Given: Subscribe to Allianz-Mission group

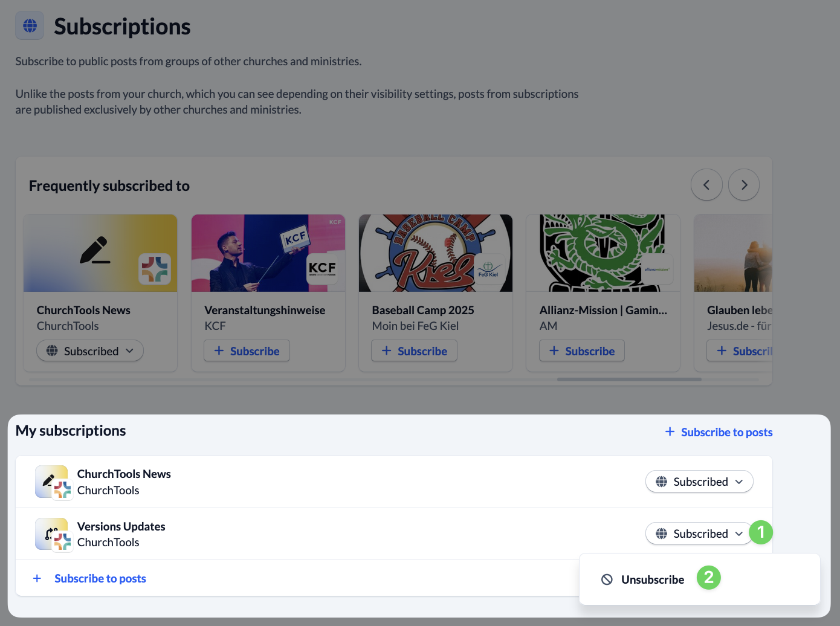Looking at the screenshot, I should tap(582, 350).
